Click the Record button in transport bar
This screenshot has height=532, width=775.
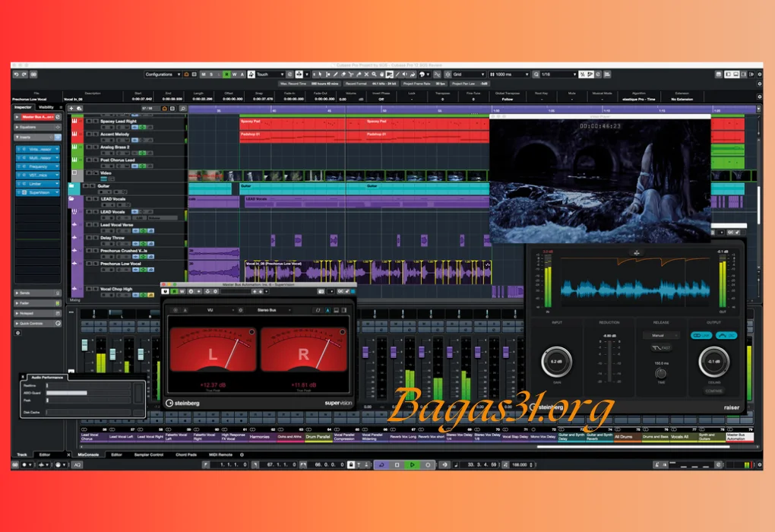428,465
